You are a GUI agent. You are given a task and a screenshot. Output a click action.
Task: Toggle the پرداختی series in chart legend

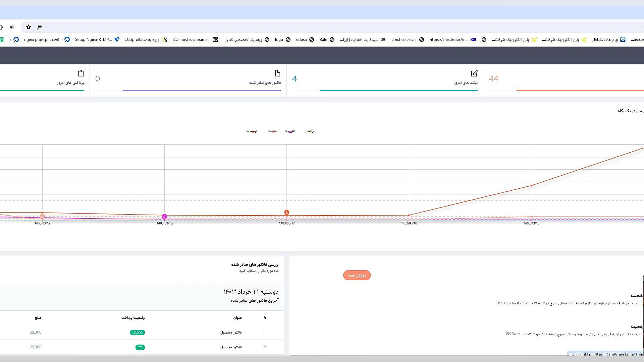click(x=310, y=131)
